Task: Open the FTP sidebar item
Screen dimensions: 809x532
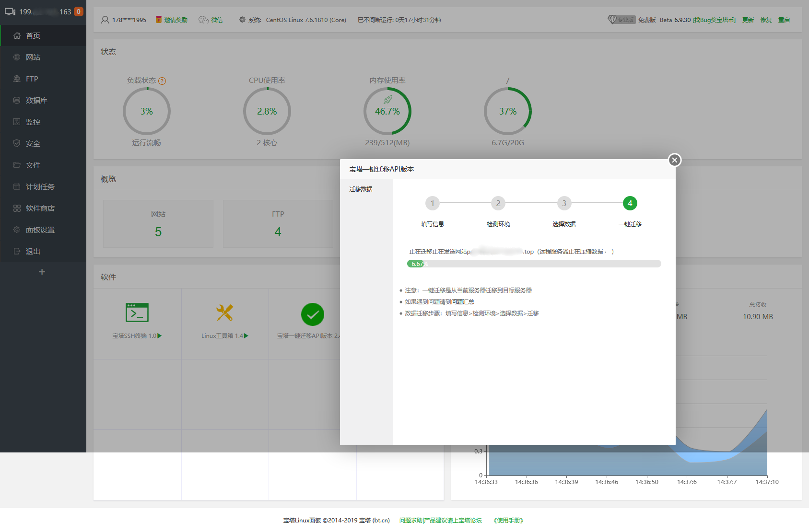Action: point(43,79)
